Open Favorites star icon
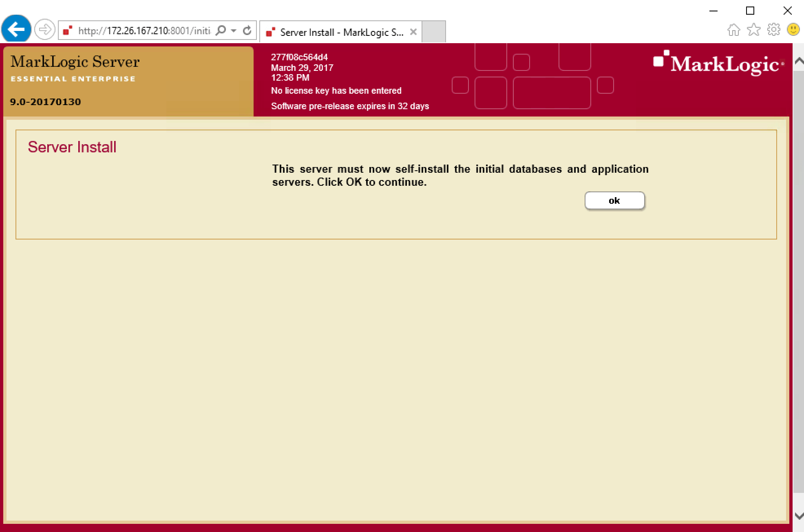Viewport: 804px width, 532px height. tap(753, 30)
